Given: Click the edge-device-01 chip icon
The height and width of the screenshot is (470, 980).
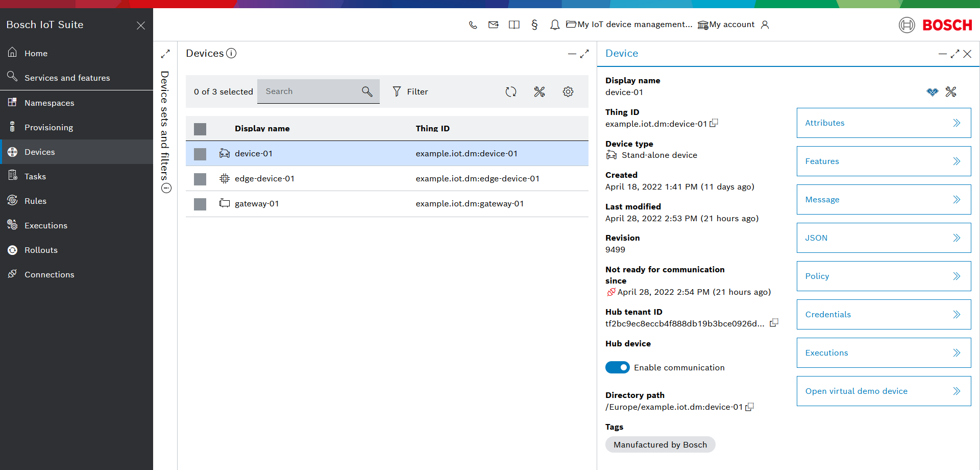Looking at the screenshot, I should tap(224, 178).
